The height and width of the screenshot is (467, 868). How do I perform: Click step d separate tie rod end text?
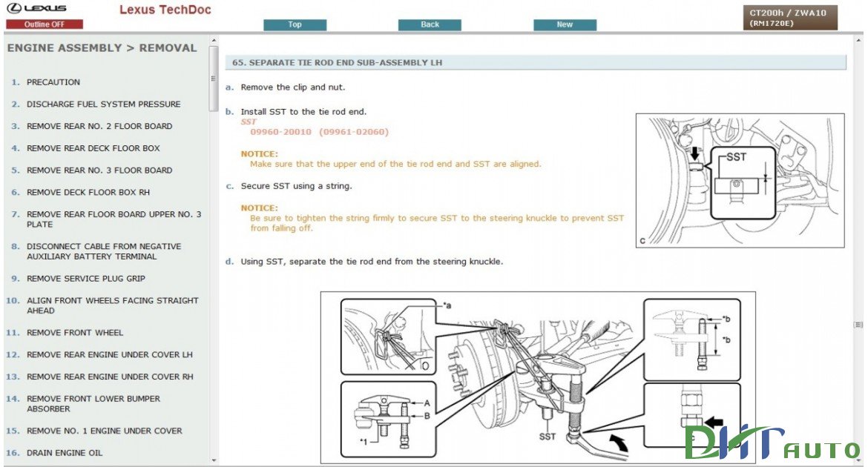pos(372,262)
